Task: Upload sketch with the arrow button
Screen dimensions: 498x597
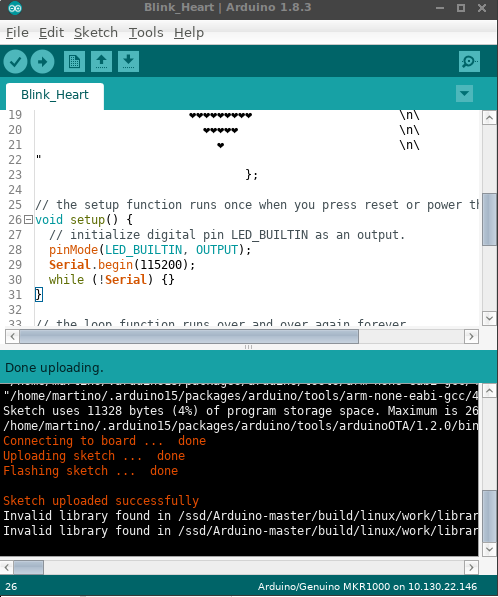Action: (42, 62)
